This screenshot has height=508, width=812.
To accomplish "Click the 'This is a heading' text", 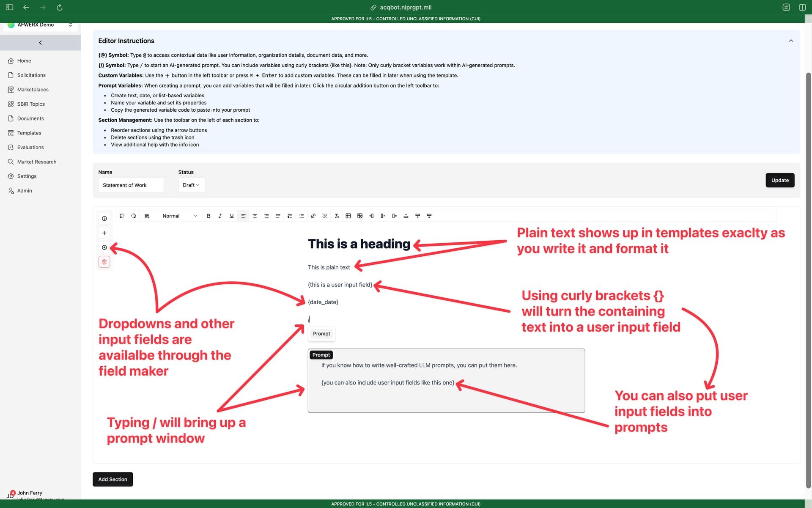I will click(x=359, y=244).
